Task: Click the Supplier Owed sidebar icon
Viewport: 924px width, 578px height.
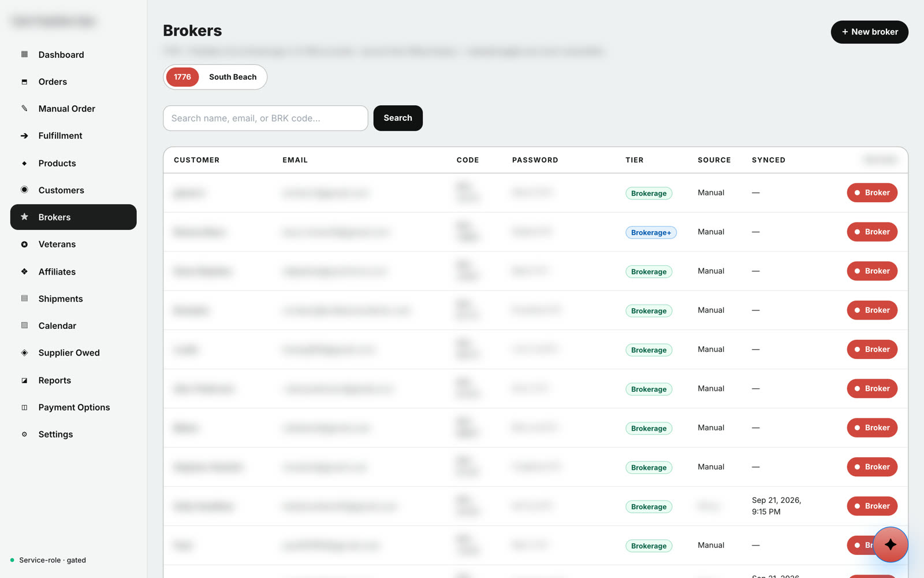Action: (x=24, y=353)
